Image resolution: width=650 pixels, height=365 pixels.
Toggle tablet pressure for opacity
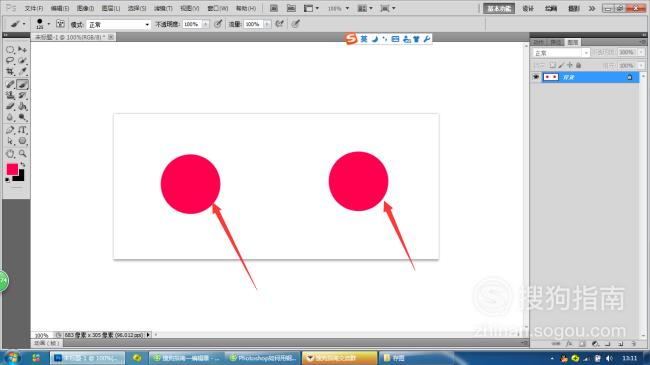click(218, 24)
